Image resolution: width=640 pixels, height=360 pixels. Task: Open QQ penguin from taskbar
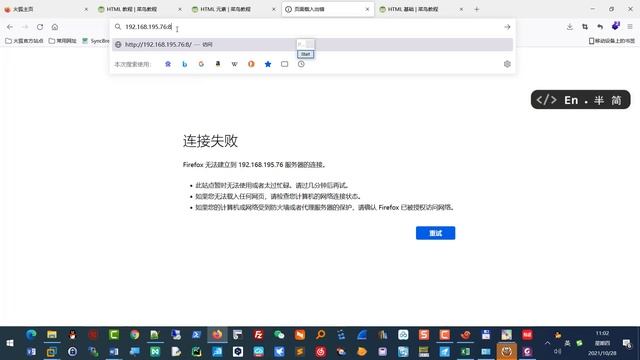[73, 335]
